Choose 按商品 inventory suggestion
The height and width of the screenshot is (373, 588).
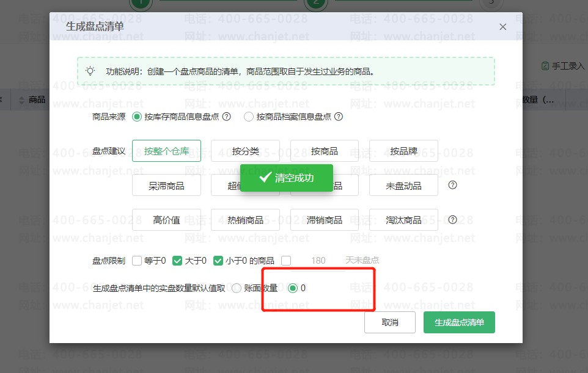pyautogui.click(x=325, y=151)
